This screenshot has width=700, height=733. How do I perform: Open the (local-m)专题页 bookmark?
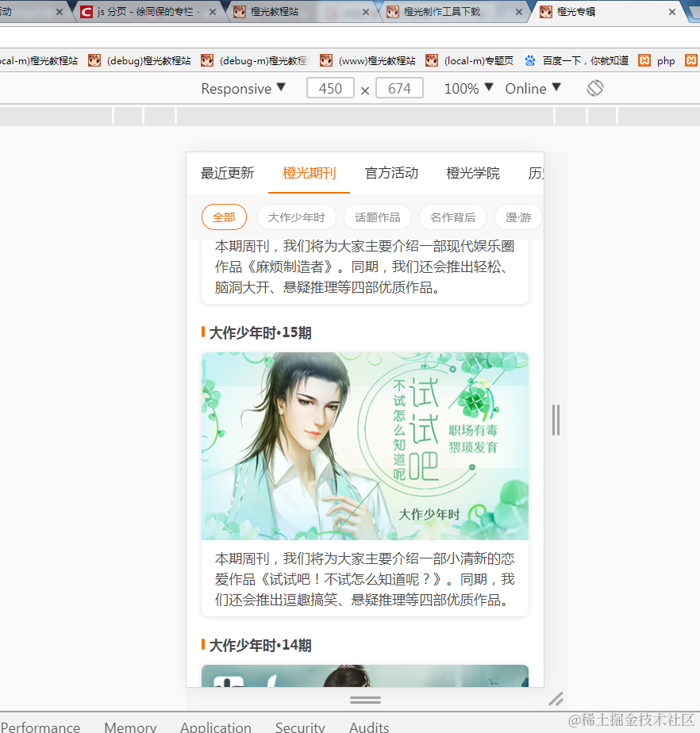tap(470, 61)
